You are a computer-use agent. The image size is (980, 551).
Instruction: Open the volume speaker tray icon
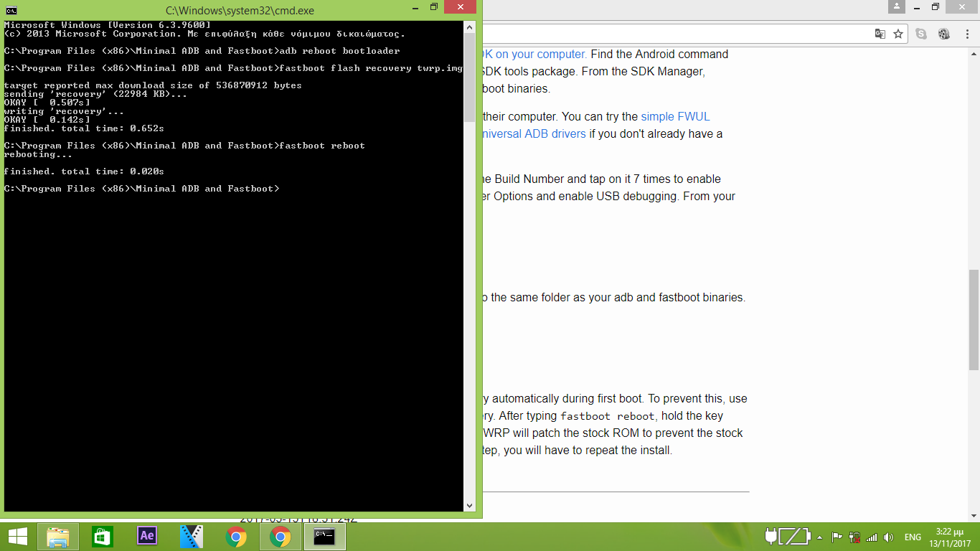click(889, 537)
